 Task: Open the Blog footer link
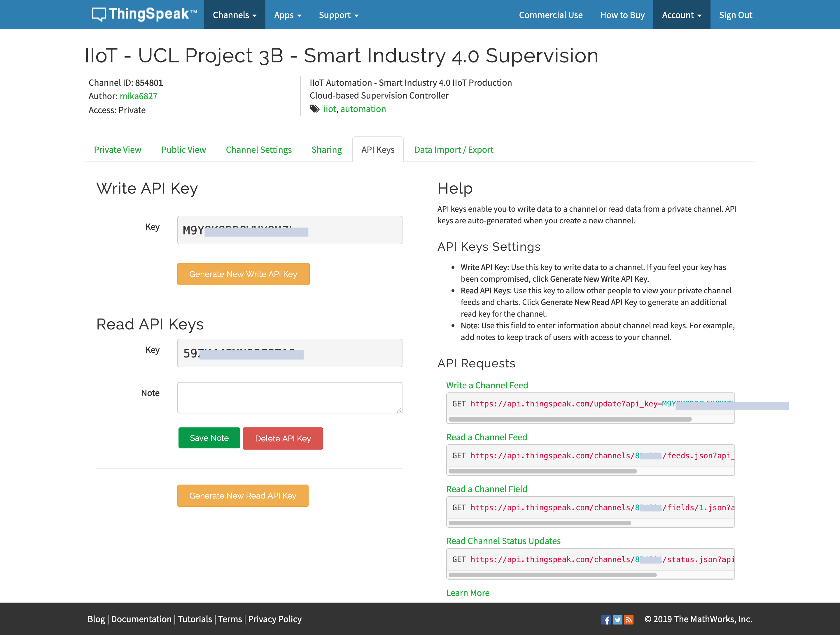pyautogui.click(x=96, y=619)
